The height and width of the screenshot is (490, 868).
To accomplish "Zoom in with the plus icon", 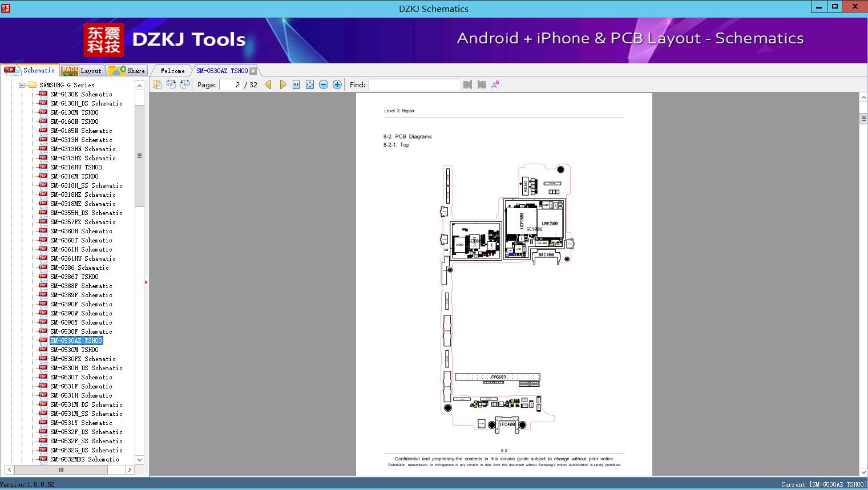I will coord(337,84).
